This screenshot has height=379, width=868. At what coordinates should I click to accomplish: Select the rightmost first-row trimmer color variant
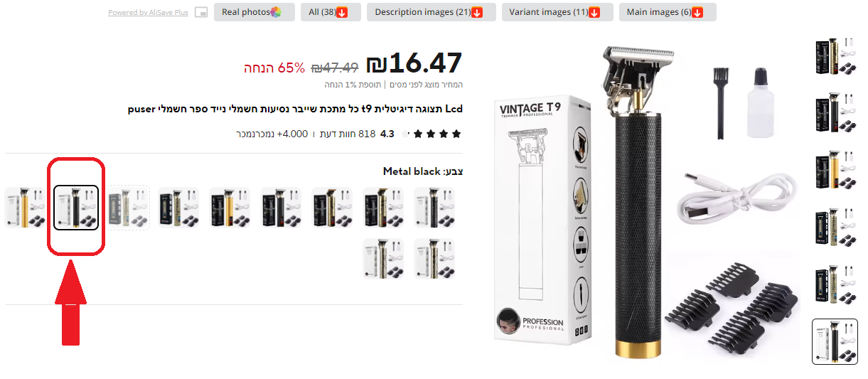pos(434,208)
